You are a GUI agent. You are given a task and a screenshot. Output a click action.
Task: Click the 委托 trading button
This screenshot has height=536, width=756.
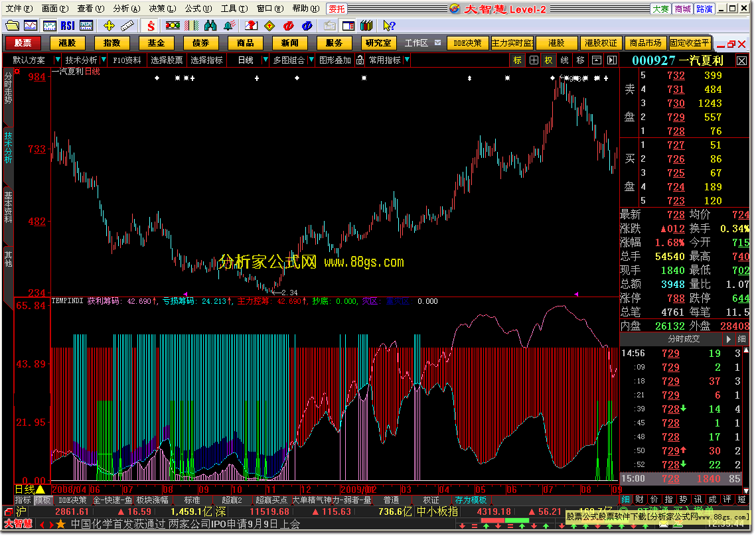coord(337,9)
